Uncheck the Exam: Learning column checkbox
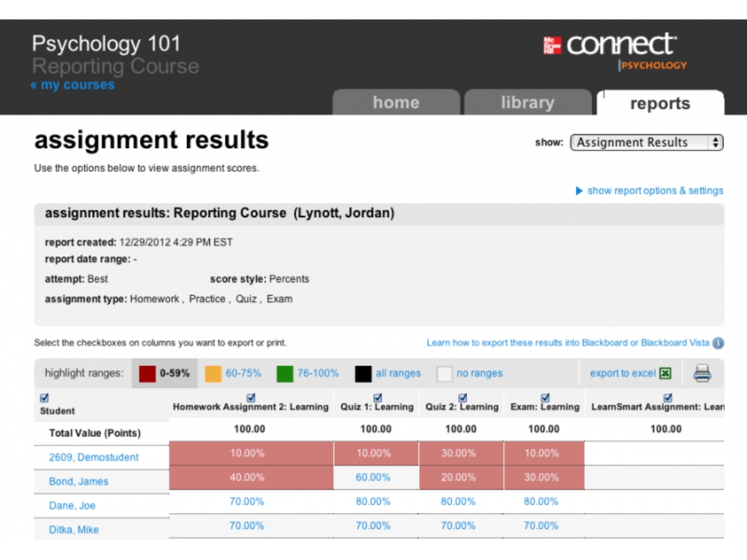Screen dimensions: 747x560 pos(545,398)
